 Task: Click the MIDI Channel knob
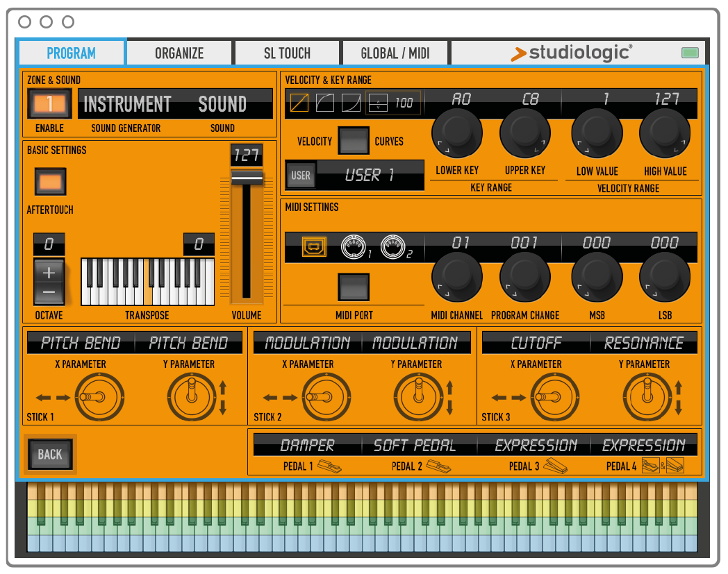click(x=457, y=277)
